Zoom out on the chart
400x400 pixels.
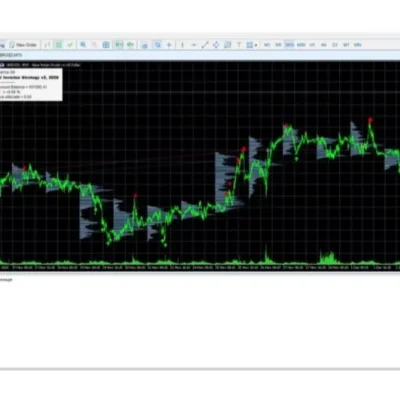pyautogui.click(x=94, y=45)
